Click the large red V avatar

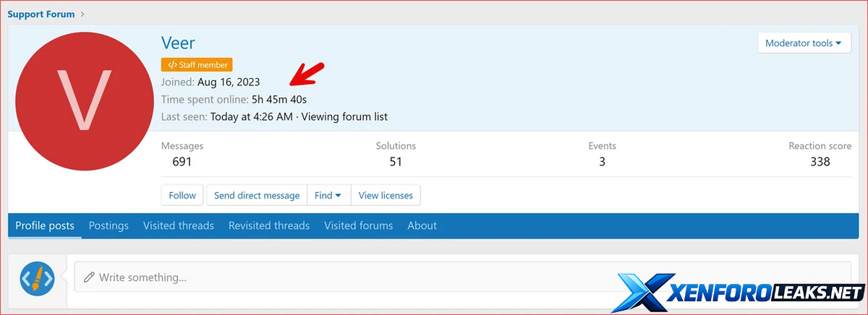84,99
